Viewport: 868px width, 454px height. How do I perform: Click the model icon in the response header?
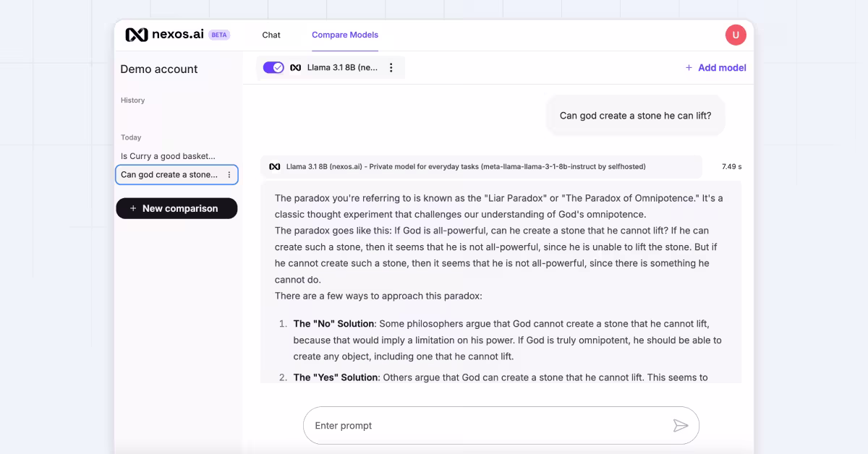click(275, 166)
